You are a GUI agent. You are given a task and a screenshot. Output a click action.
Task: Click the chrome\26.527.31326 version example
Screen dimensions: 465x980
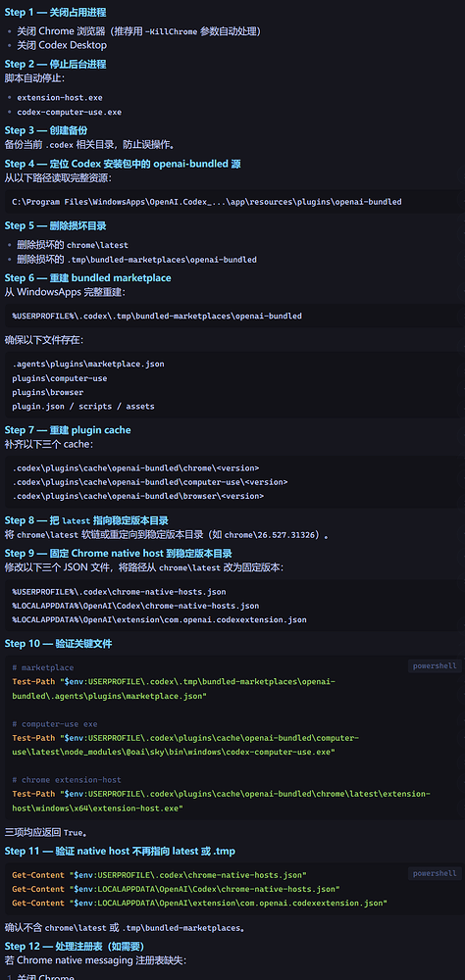(272, 535)
